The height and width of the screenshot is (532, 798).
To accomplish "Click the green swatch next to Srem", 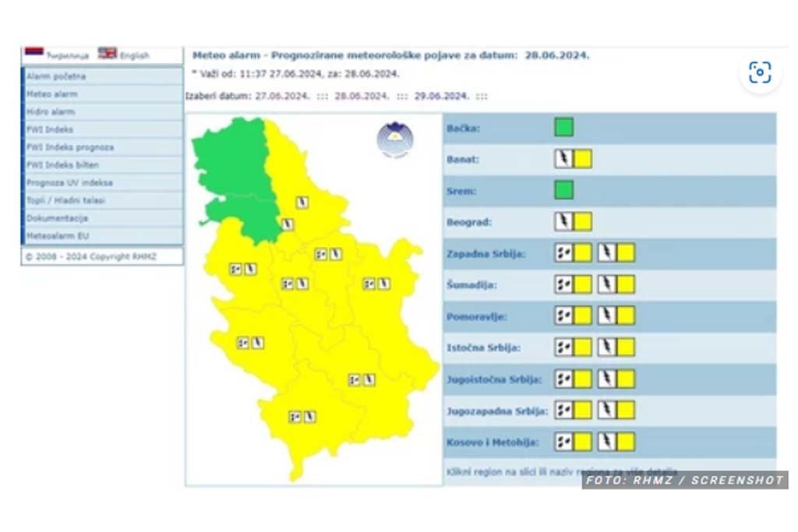I will 564,190.
